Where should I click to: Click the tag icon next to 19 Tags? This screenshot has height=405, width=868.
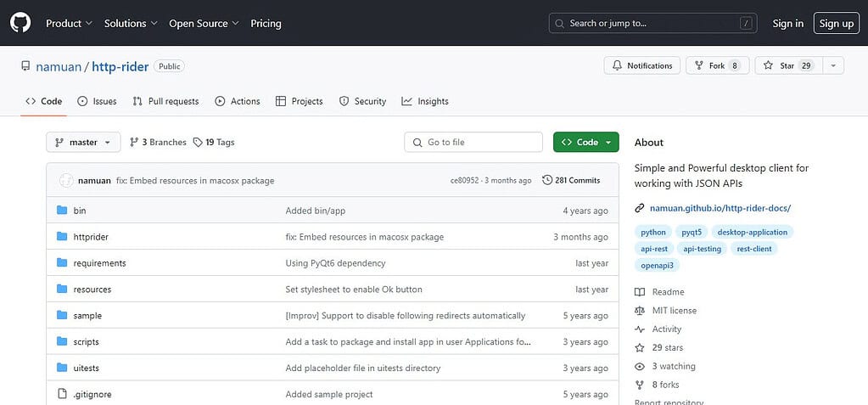198,143
